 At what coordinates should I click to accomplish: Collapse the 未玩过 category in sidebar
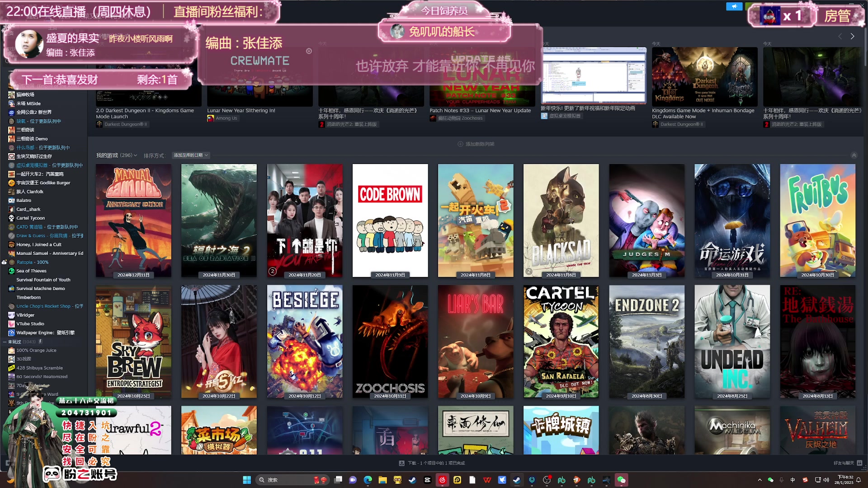(x=5, y=342)
